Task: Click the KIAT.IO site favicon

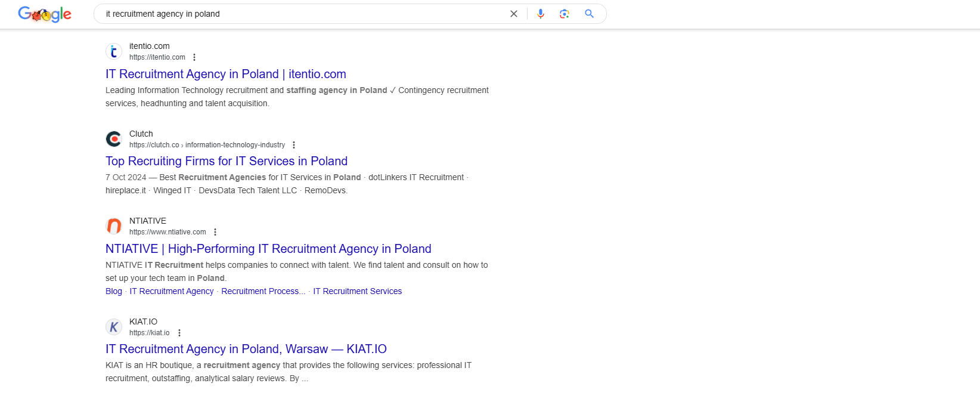Action: pos(114,327)
